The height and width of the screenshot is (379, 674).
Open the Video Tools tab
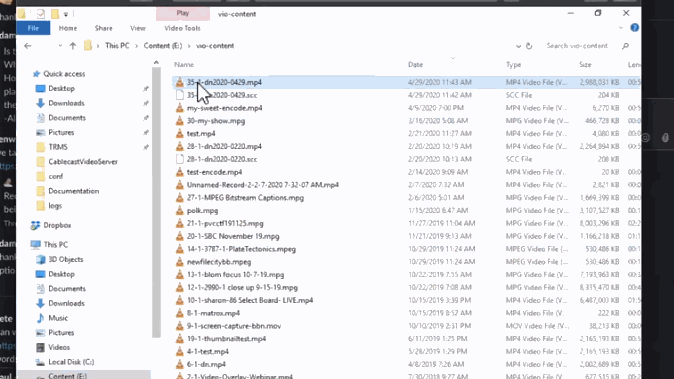pos(182,28)
